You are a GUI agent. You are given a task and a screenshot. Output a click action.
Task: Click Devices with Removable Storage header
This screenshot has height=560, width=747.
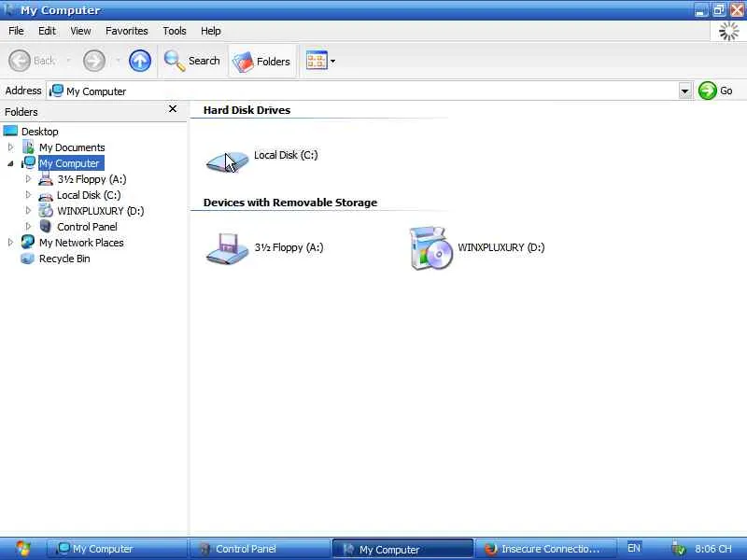(290, 203)
